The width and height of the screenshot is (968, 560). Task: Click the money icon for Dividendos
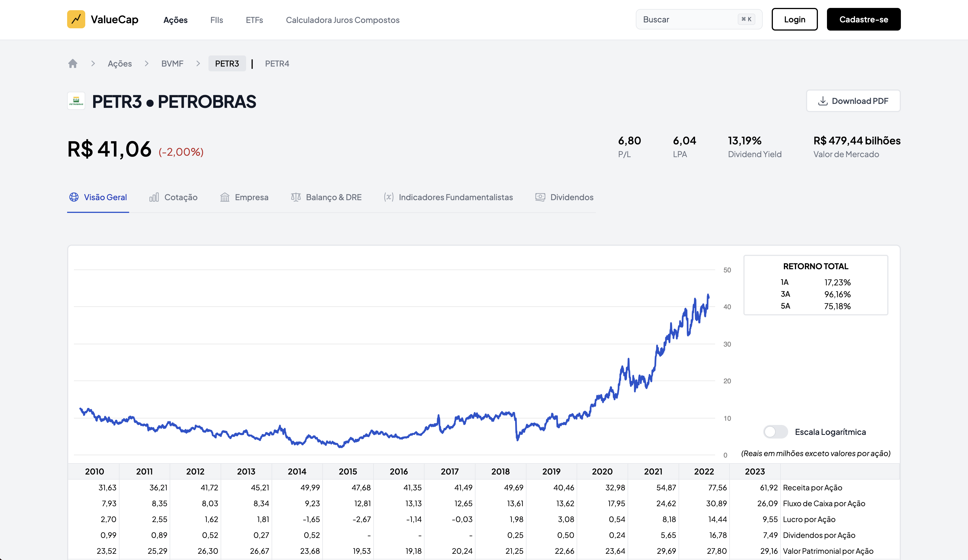tap(540, 197)
